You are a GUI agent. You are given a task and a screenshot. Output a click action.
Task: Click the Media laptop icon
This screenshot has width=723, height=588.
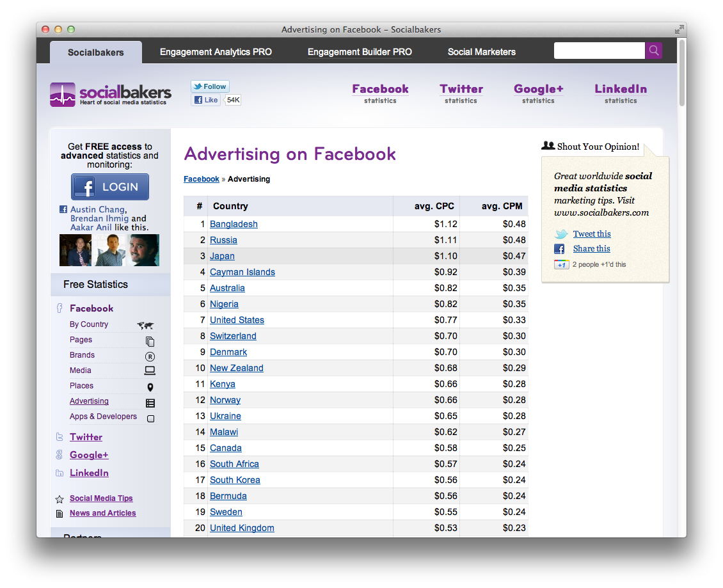pyautogui.click(x=150, y=371)
